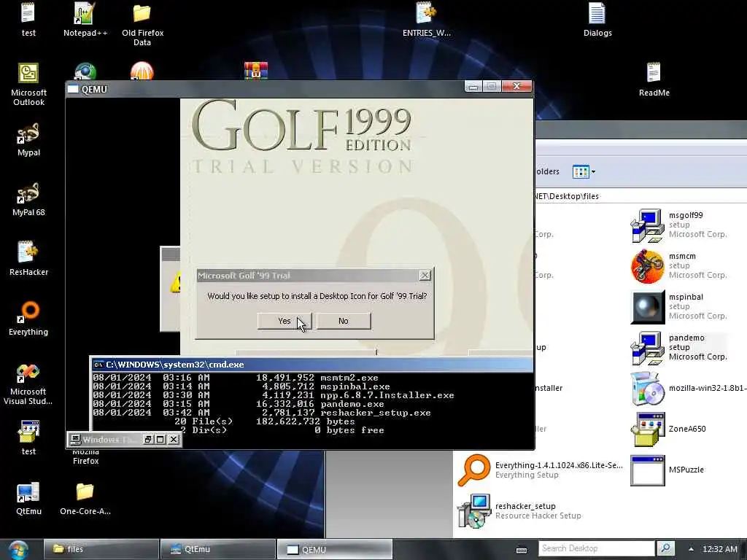Launch the Mypal browser shortcut
747x560 pixels.
pos(28,139)
